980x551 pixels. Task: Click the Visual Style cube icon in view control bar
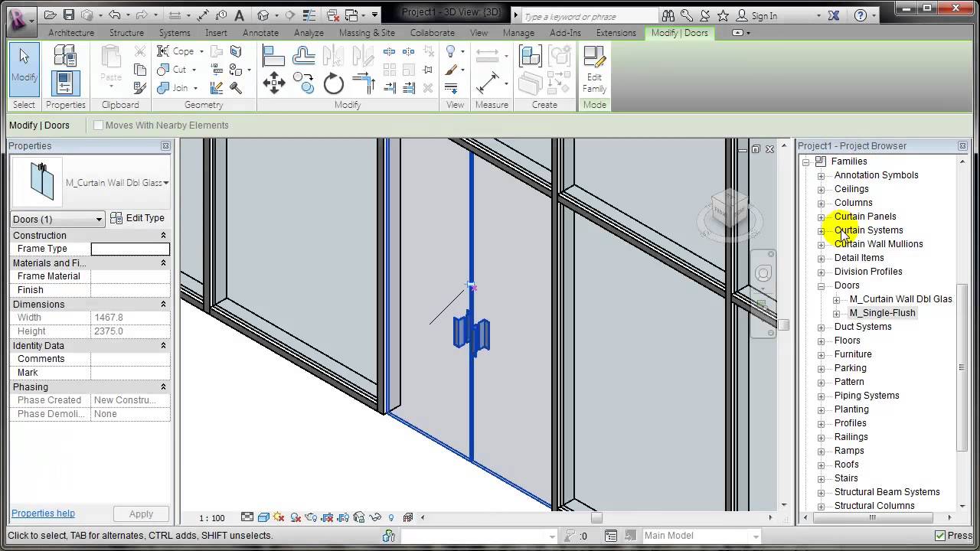tap(263, 517)
